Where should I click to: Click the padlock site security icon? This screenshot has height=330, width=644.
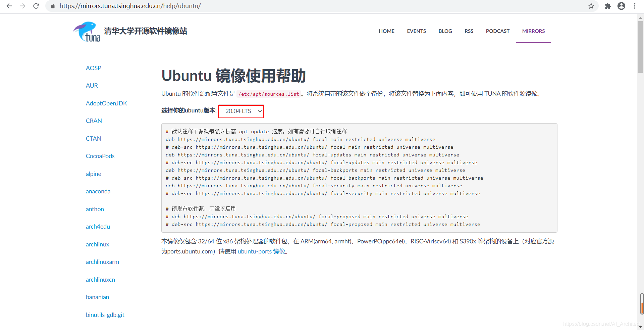click(53, 6)
